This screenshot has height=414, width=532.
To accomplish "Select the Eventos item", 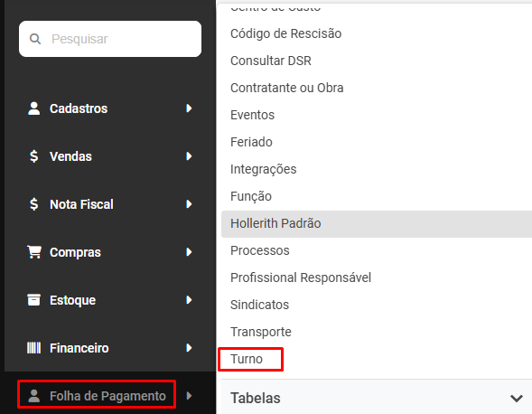I will pos(252,115).
